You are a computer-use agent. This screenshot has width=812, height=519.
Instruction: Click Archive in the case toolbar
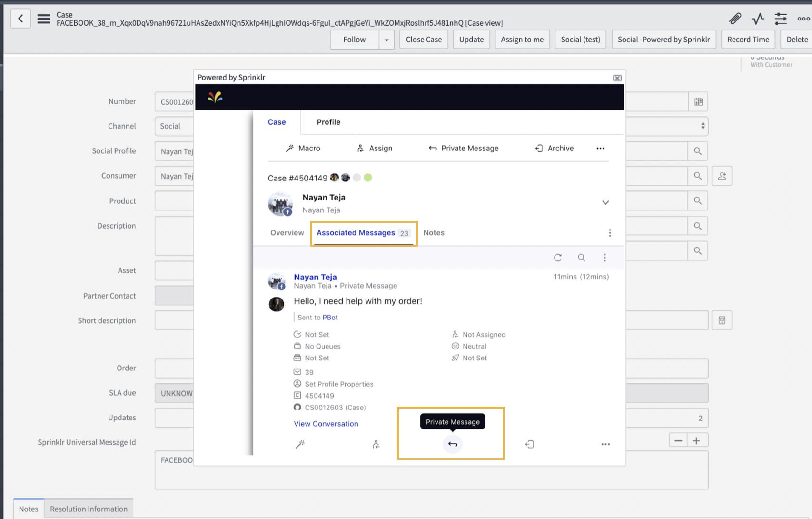click(555, 148)
